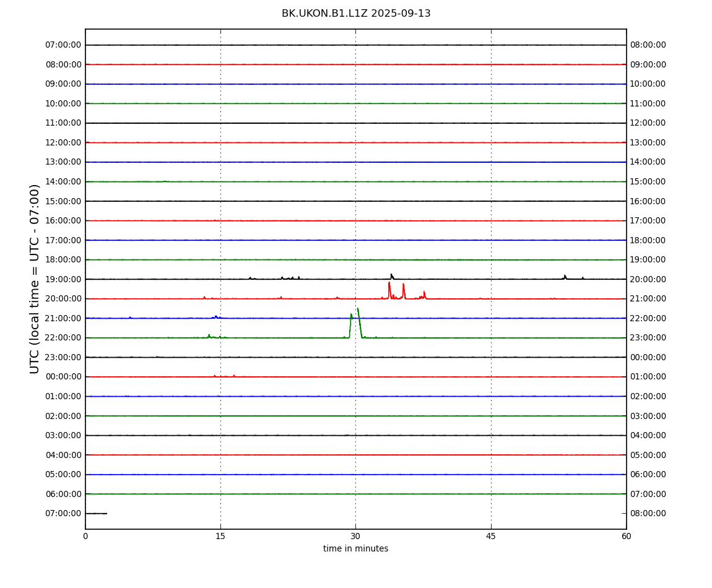712x588 pixels.
Task: Click the x-axis tick label 15
Action: click(220, 536)
